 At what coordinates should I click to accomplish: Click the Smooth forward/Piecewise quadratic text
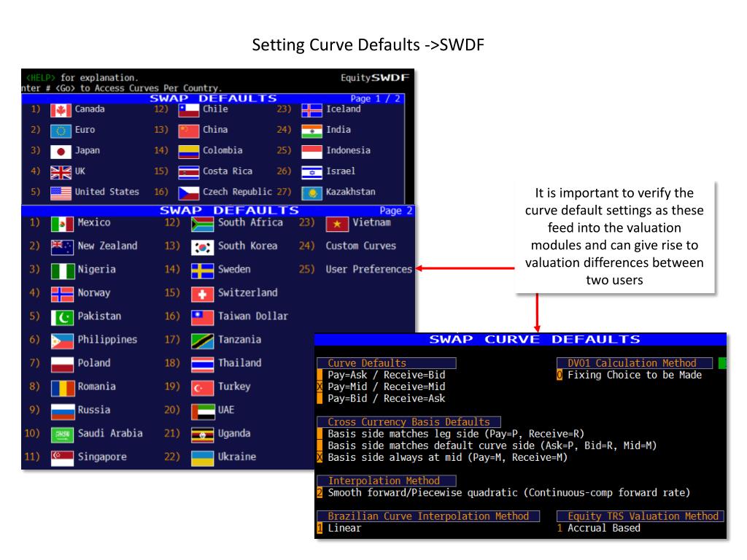(508, 493)
